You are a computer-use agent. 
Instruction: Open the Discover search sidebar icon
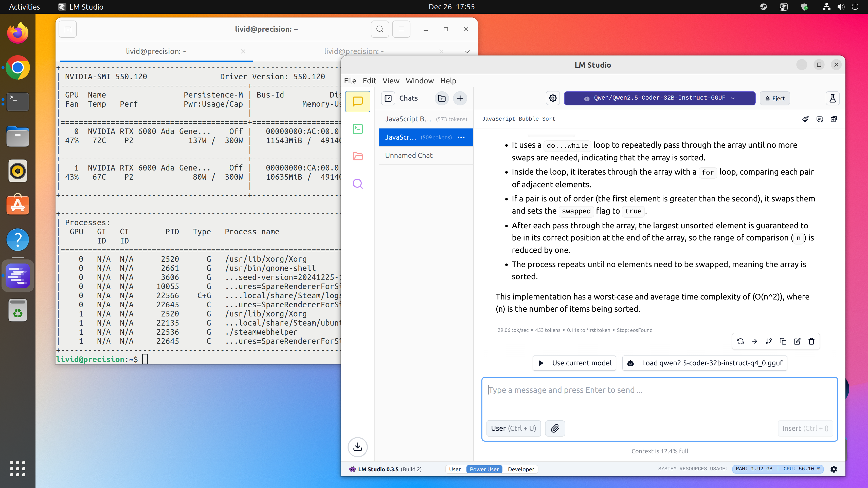(x=357, y=184)
